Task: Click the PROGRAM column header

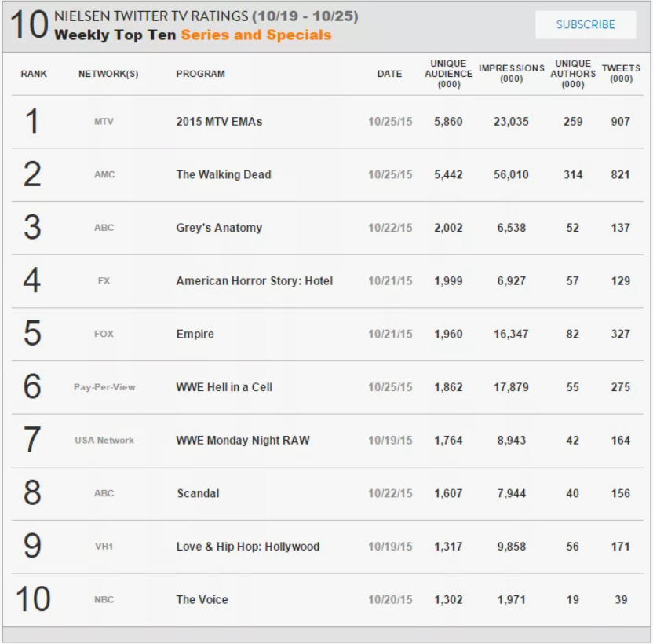Action: point(200,74)
